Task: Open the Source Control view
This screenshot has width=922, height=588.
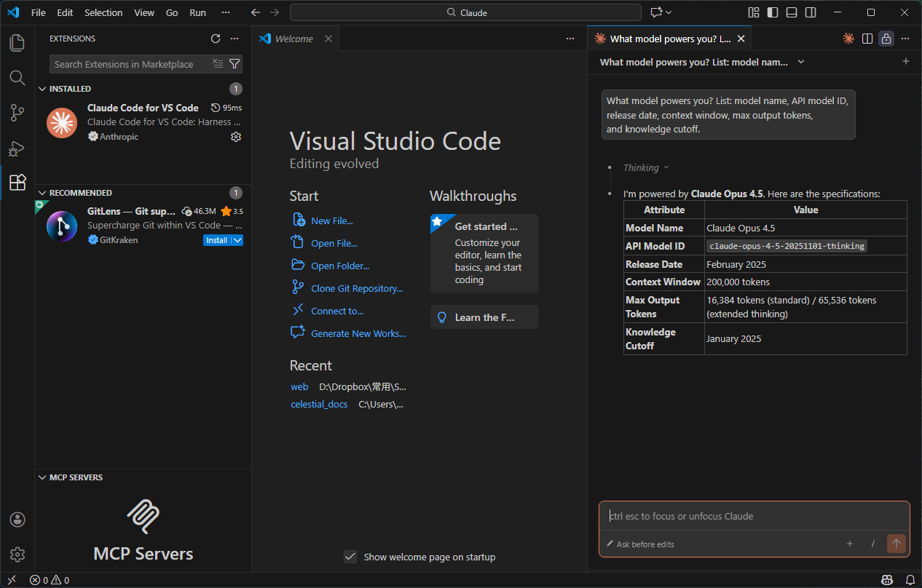Action: pos(17,113)
